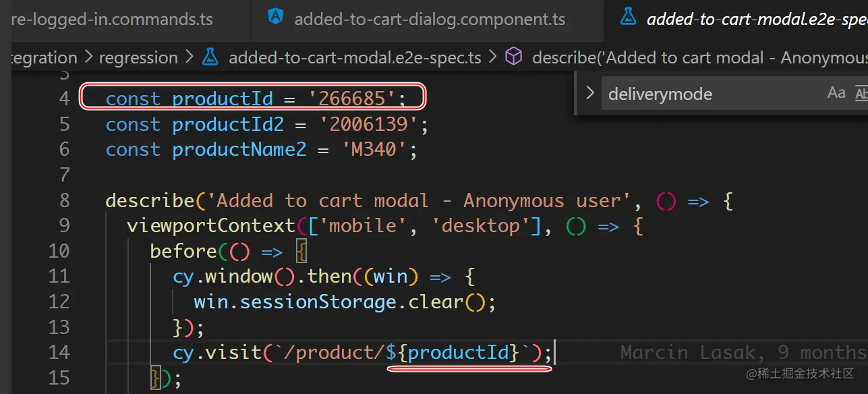Click the find input containing deliverymode
Viewport: 868px width, 394px height.
[x=712, y=94]
